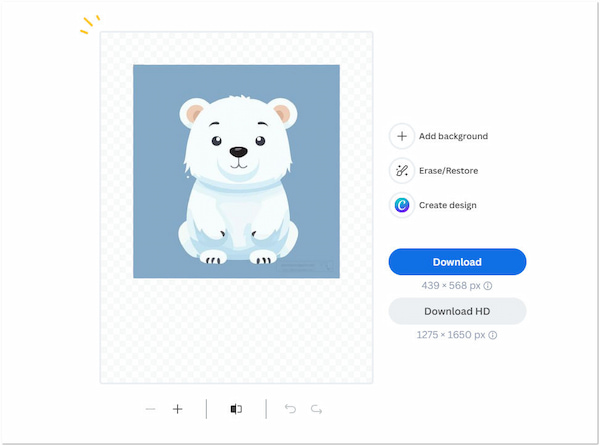Click the yellow sparkle decoration at top left
This screenshot has height=446, width=600.
(x=90, y=23)
